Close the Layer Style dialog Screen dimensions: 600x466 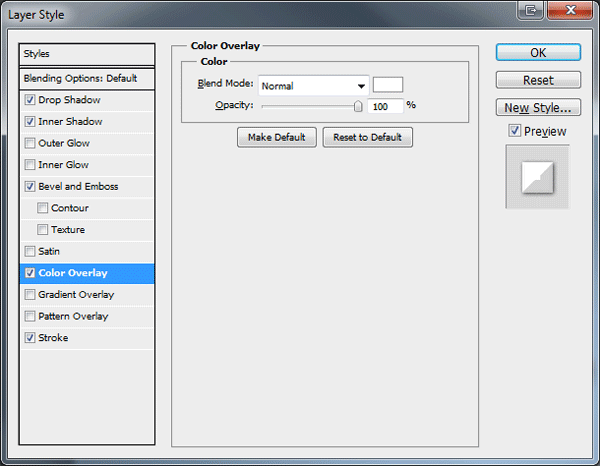[x=570, y=10]
